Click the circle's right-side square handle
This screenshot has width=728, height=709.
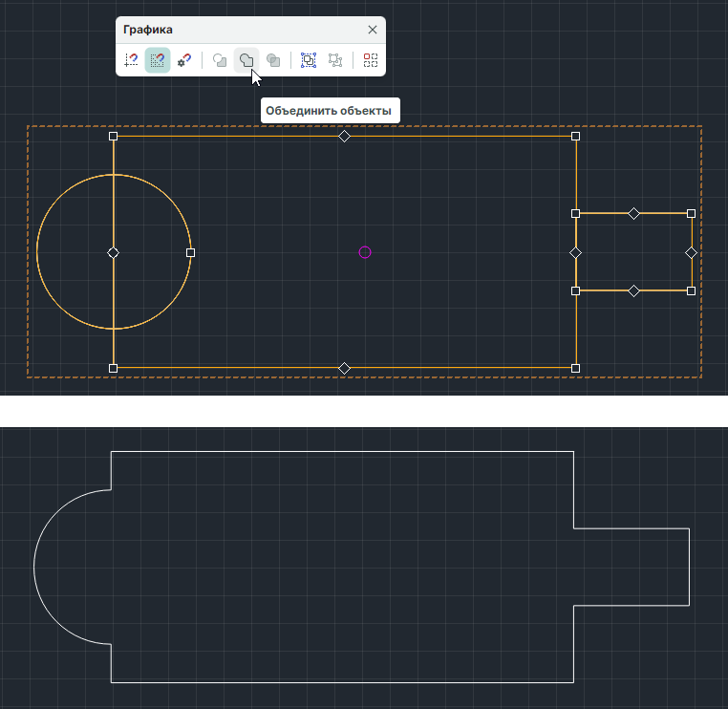pos(191,252)
